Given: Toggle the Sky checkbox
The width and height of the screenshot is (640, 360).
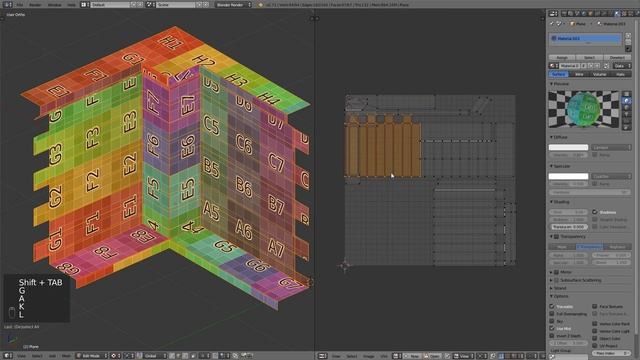Looking at the screenshot, I should coord(552,321).
